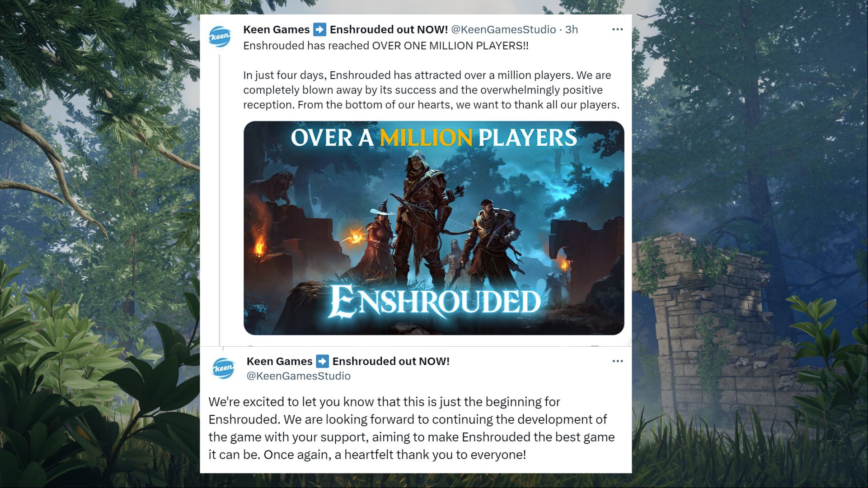The image size is (868, 488).
Task: Click glowing Enshrouded logo in the image
Action: point(434,301)
